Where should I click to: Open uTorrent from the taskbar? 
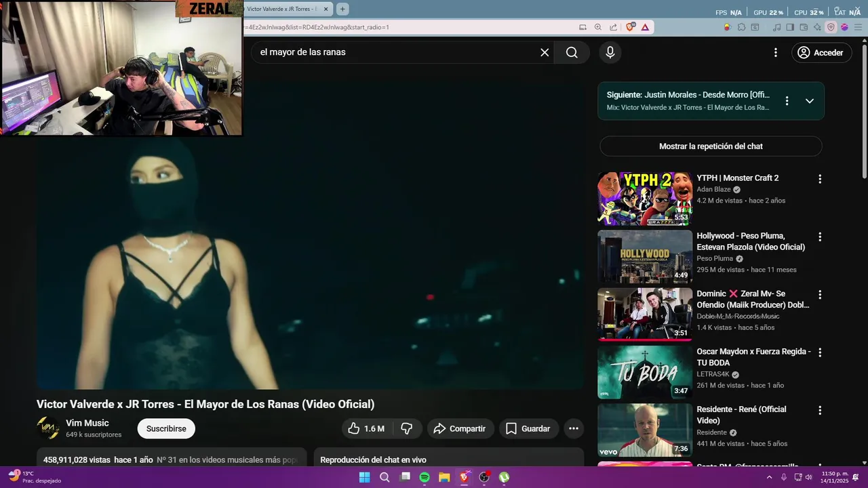(x=505, y=477)
